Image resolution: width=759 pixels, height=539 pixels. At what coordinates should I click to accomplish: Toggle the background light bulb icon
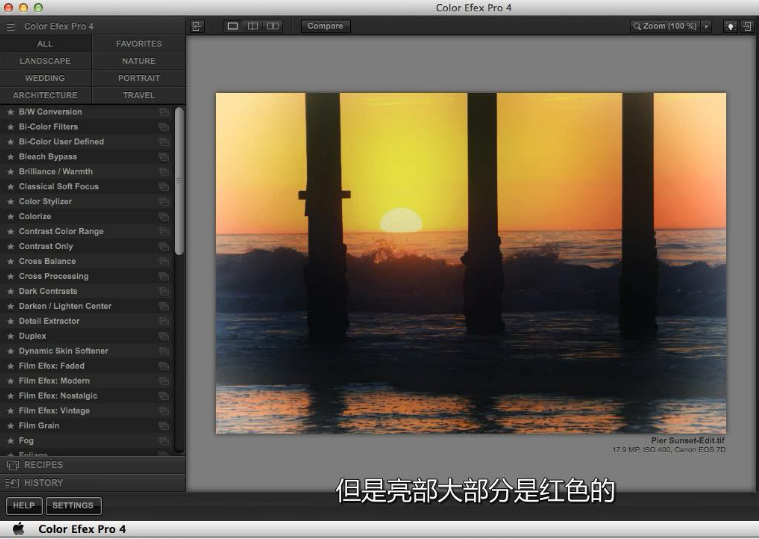tap(730, 26)
